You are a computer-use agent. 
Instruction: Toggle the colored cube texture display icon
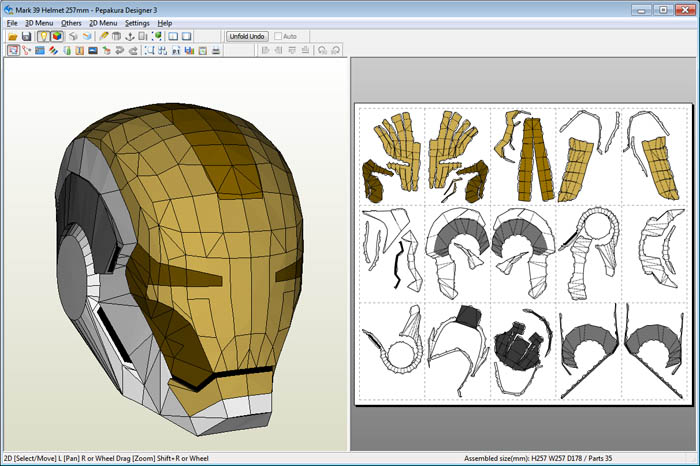57,37
